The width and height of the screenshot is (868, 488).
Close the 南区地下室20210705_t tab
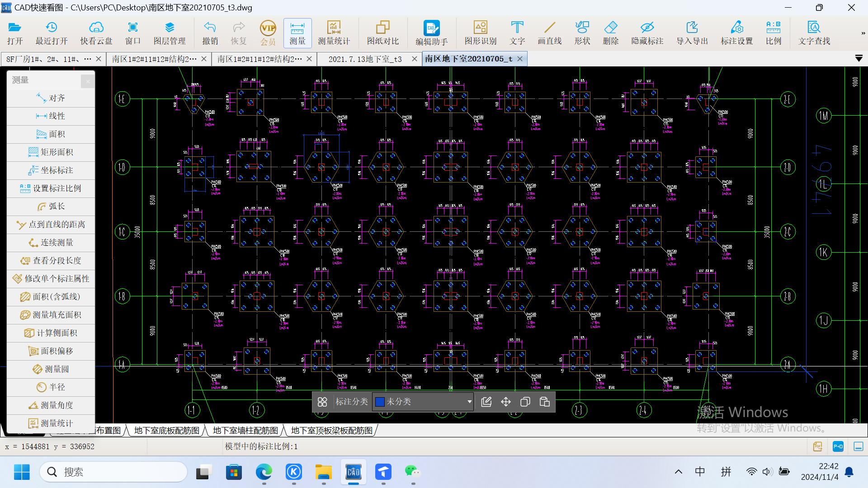(x=520, y=59)
